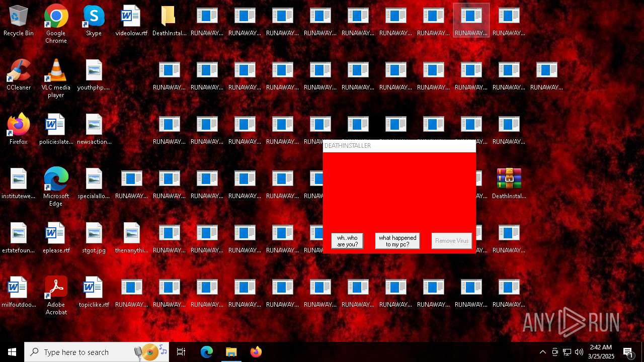The height and width of the screenshot is (362, 644).
Task: Open the taskbar clock and date
Action: (x=601, y=352)
